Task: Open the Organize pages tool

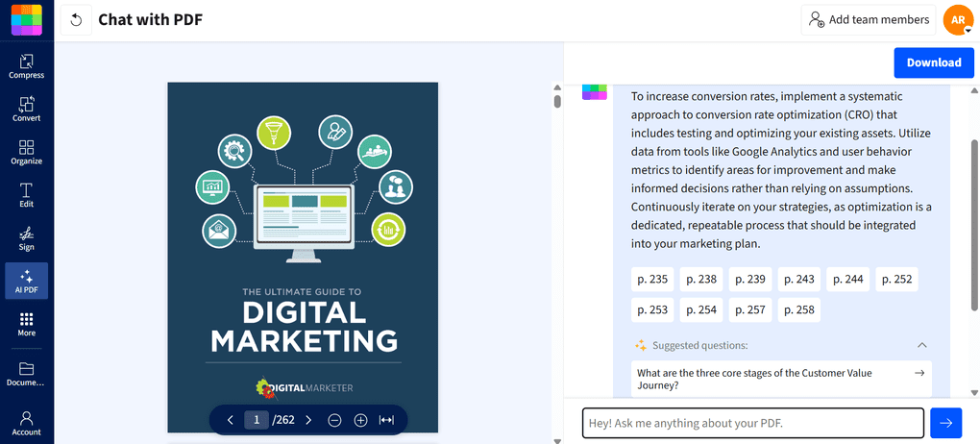Action: [x=26, y=152]
